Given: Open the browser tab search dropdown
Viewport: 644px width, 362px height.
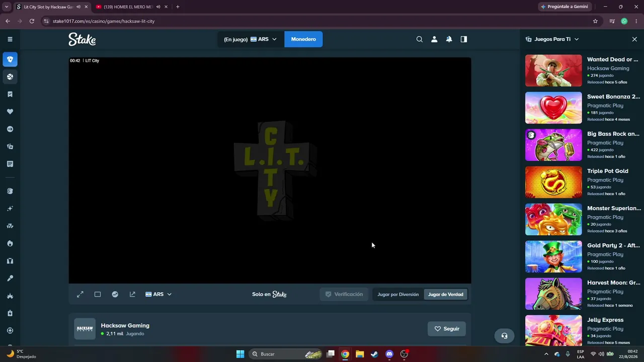Looking at the screenshot, I should coord(7,7).
